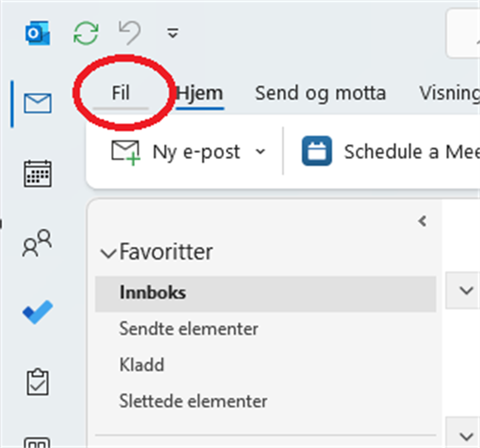Switch to the Send og motta tab
This screenshot has height=448, width=480.
(x=320, y=93)
